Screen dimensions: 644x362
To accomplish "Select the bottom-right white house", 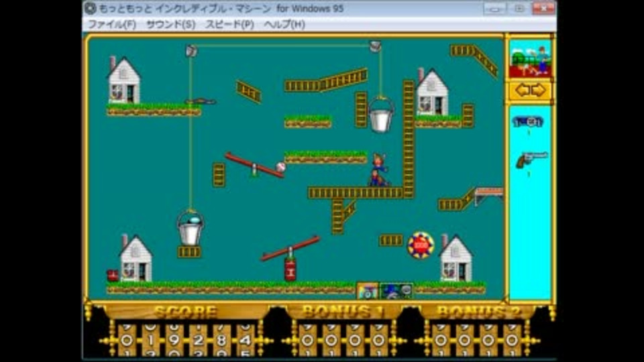I will click(455, 259).
